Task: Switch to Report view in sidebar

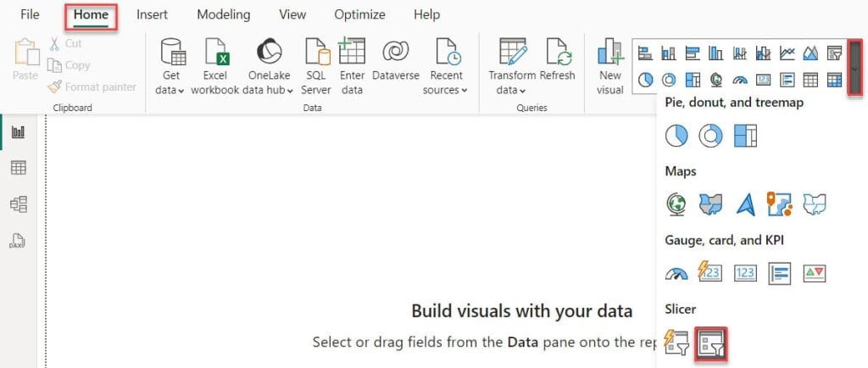Action: [x=19, y=132]
